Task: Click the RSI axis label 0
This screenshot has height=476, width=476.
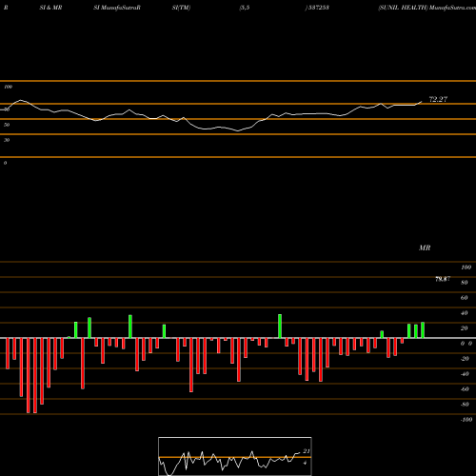Action: coord(5,163)
